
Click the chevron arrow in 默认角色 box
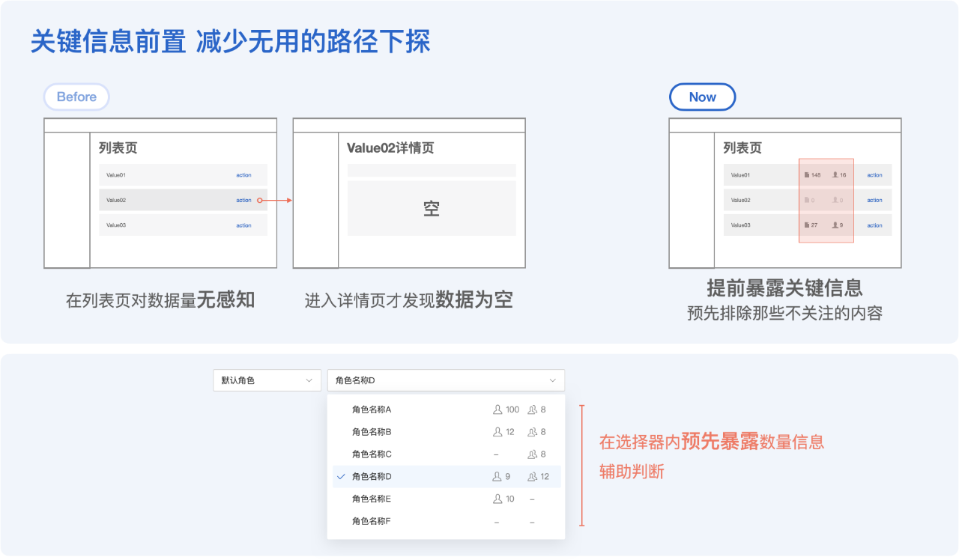click(309, 380)
